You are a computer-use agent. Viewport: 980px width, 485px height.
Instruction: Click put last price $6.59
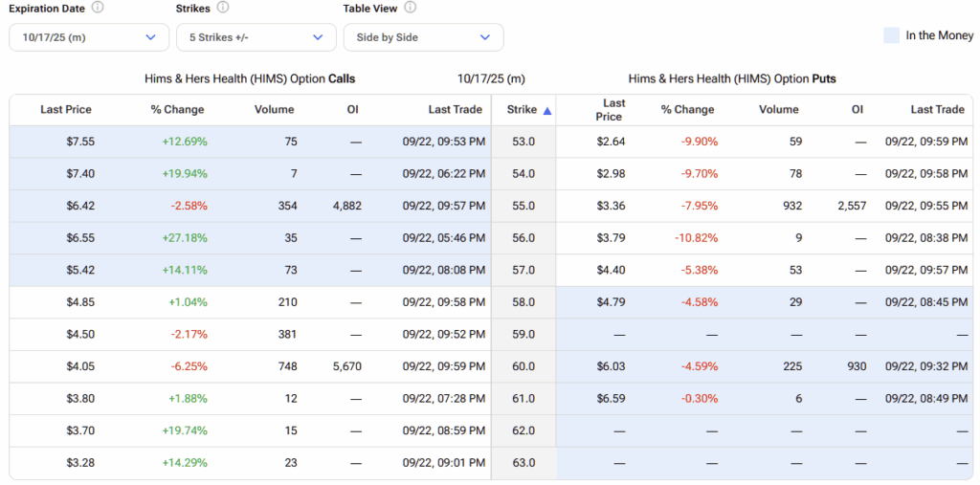click(x=611, y=399)
